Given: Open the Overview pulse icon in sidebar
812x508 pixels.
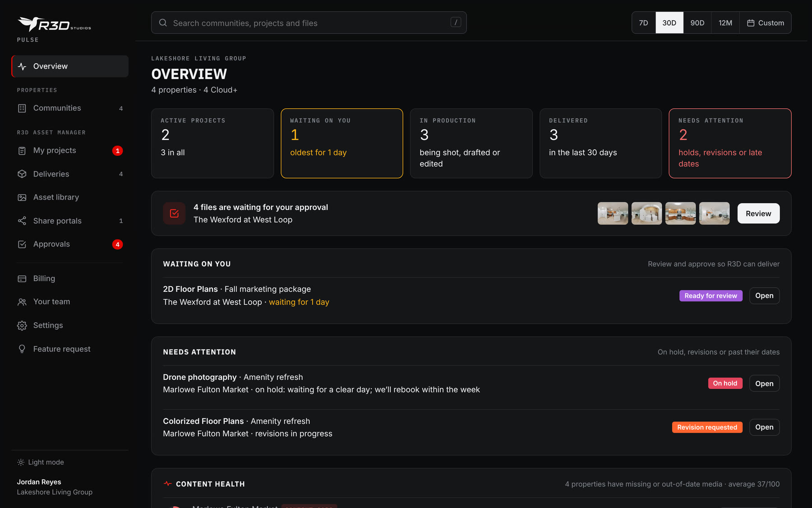Looking at the screenshot, I should coord(22,66).
